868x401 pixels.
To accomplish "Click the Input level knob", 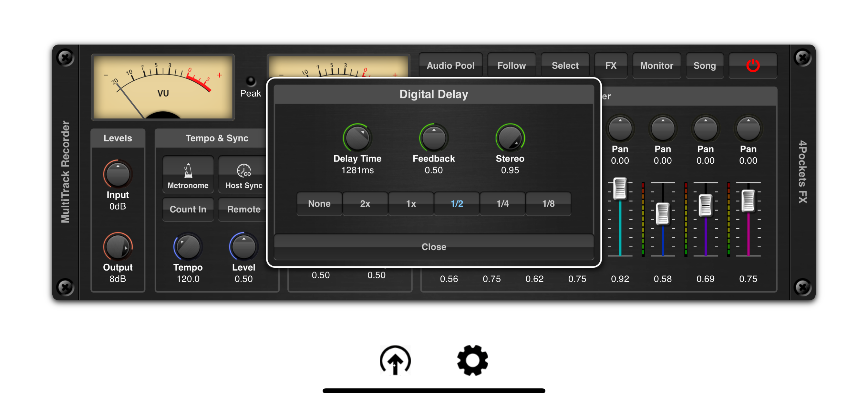I will [118, 174].
